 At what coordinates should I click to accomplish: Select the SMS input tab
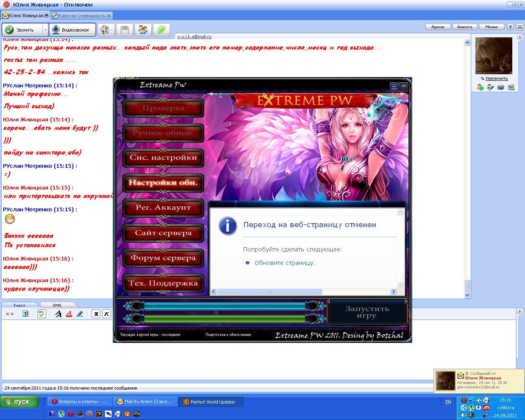57,305
